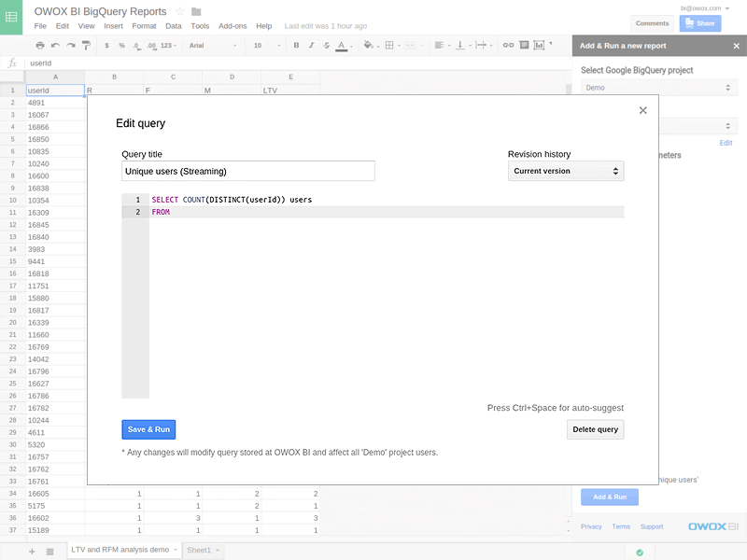Viewport: 747px width, 560px height.
Task: Open the Terms link
Action: coord(621,526)
